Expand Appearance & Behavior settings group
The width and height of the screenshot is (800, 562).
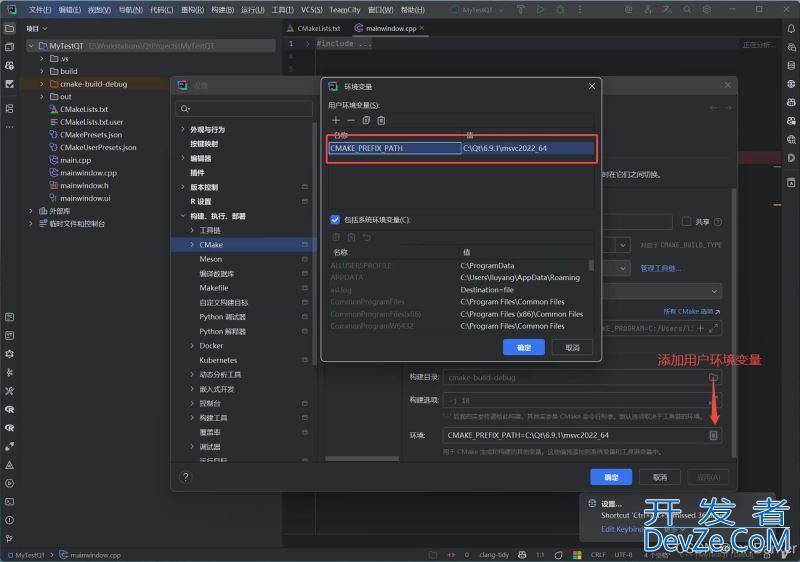click(x=183, y=130)
